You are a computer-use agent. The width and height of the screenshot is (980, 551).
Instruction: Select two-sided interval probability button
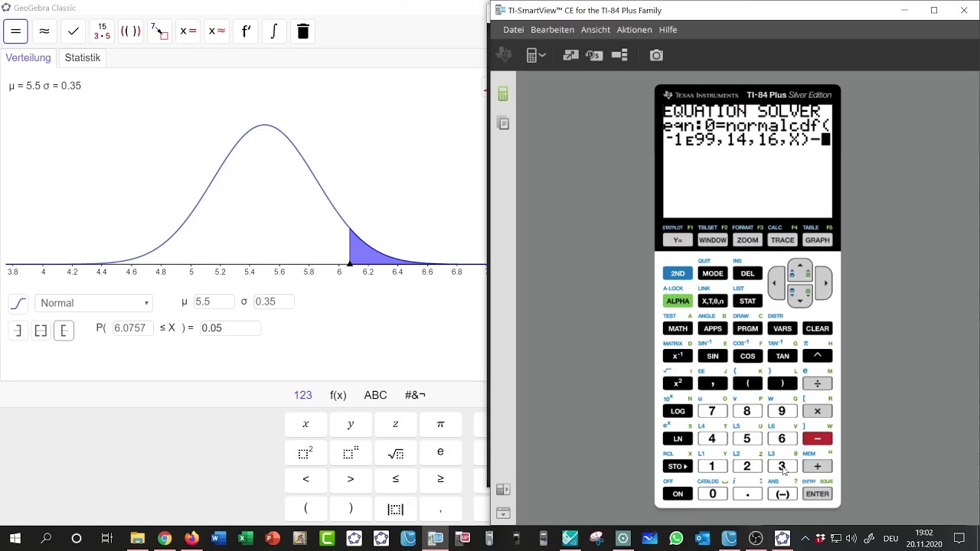tap(41, 331)
